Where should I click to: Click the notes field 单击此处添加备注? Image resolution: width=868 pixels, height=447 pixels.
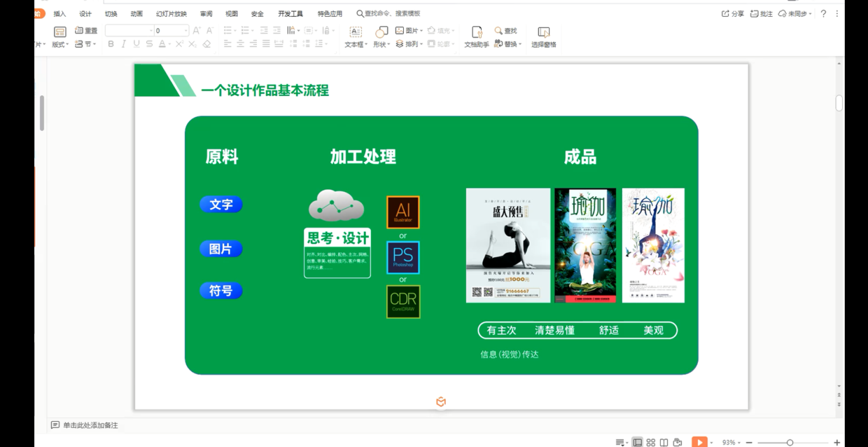point(90,425)
